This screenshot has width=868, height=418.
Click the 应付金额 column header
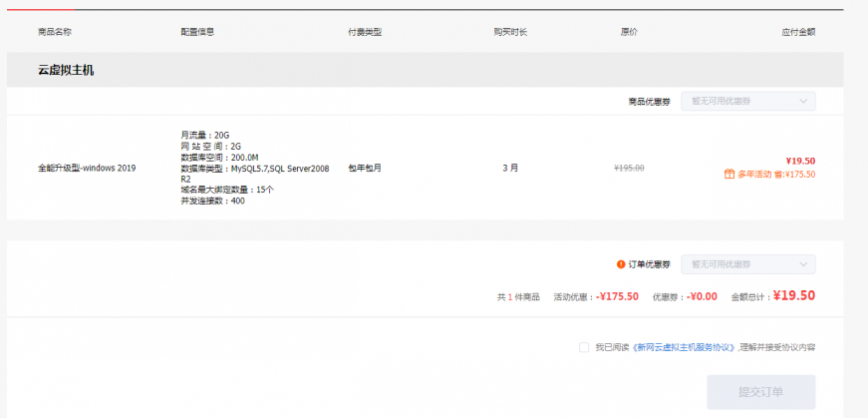point(798,32)
